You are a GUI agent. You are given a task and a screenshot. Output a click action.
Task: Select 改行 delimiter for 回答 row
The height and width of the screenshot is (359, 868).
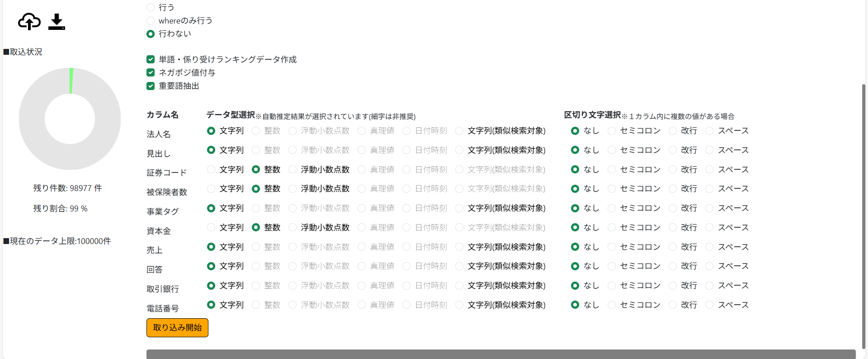[x=673, y=266]
